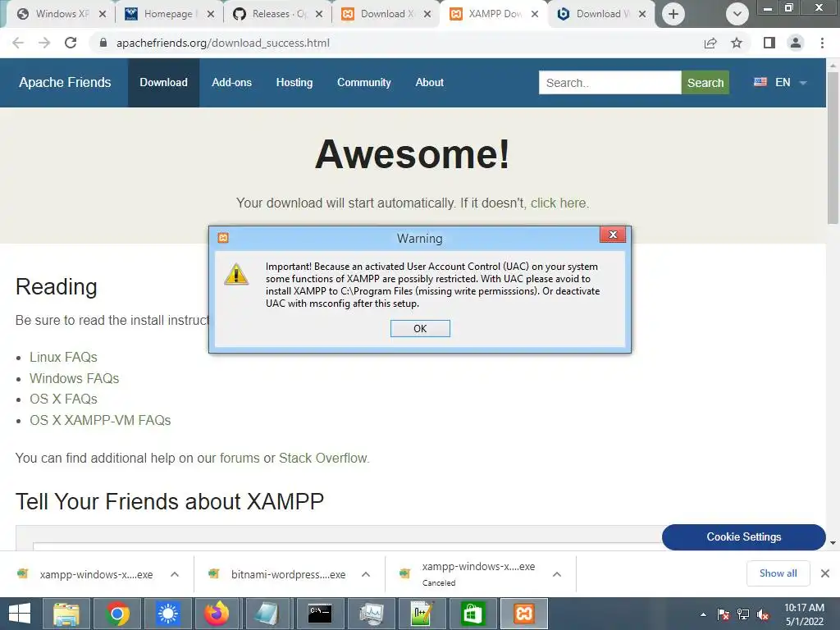Open the Add-ons nav item
This screenshot has height=630, width=840.
point(231,83)
